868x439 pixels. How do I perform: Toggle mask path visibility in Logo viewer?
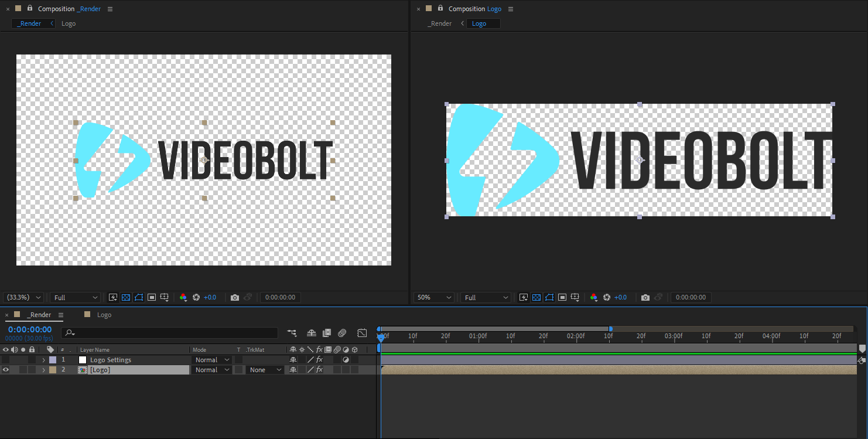549,298
